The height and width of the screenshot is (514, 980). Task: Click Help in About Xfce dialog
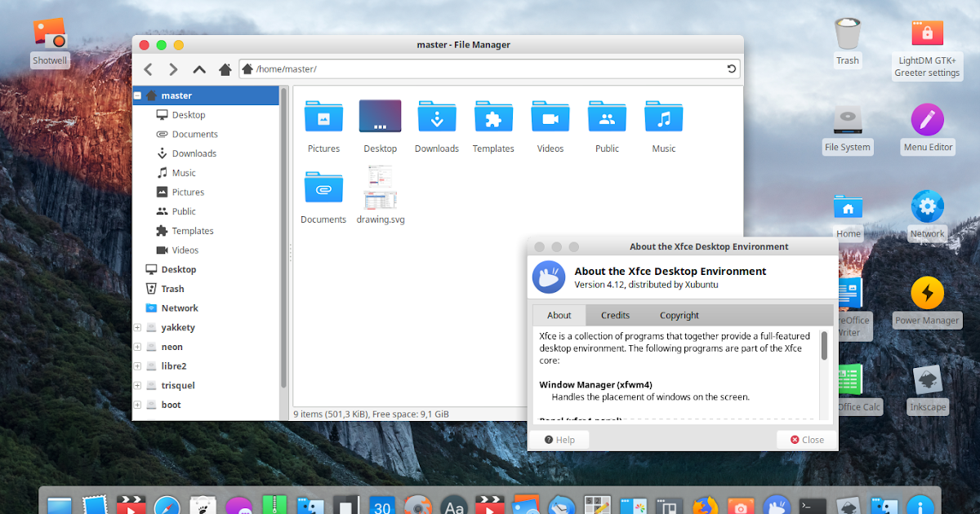coord(559,440)
